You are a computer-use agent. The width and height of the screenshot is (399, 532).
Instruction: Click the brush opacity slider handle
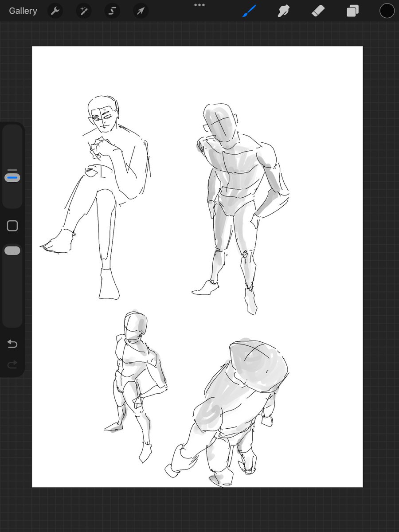(12, 251)
